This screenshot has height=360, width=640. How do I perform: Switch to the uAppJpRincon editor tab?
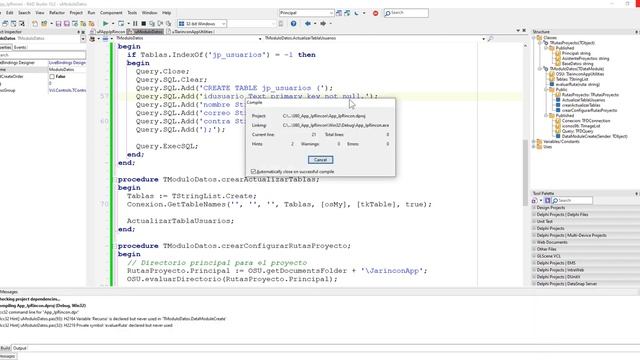108,31
